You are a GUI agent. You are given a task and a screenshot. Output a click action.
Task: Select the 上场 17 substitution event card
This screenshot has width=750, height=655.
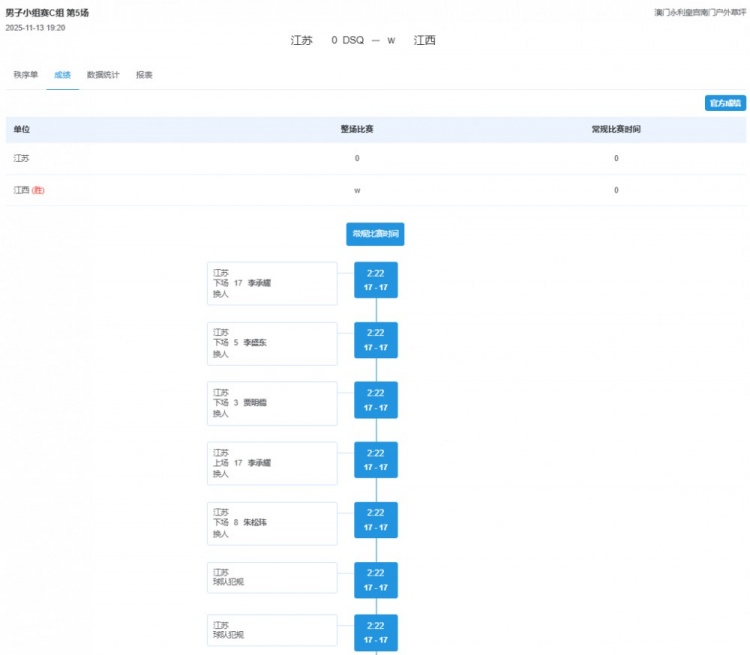tap(272, 463)
